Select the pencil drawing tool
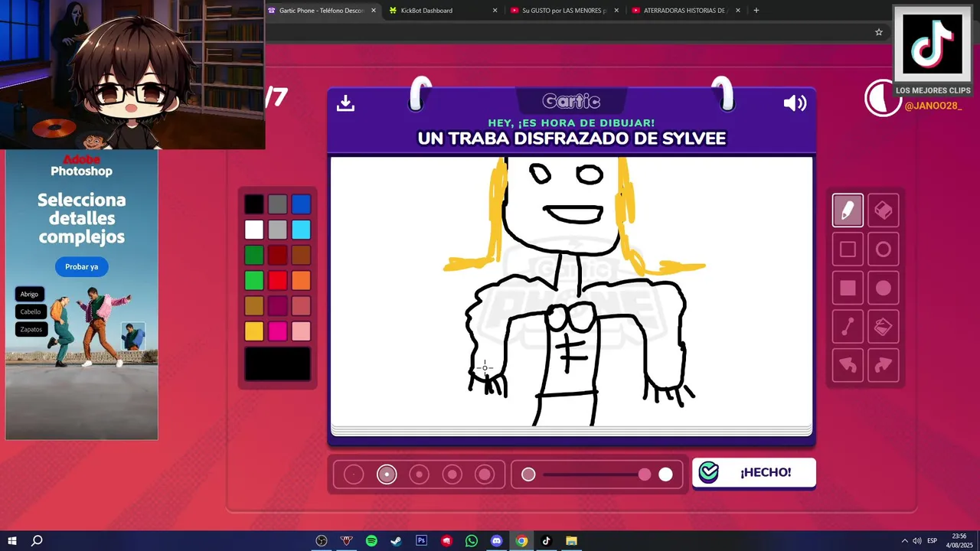Image resolution: width=980 pixels, height=551 pixels. click(x=848, y=210)
